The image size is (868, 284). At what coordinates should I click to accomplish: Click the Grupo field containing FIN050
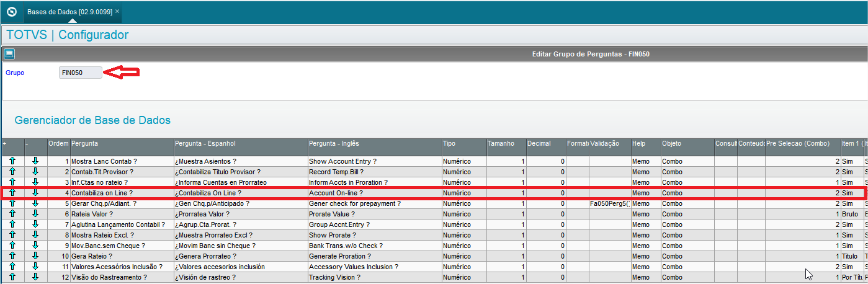80,73
